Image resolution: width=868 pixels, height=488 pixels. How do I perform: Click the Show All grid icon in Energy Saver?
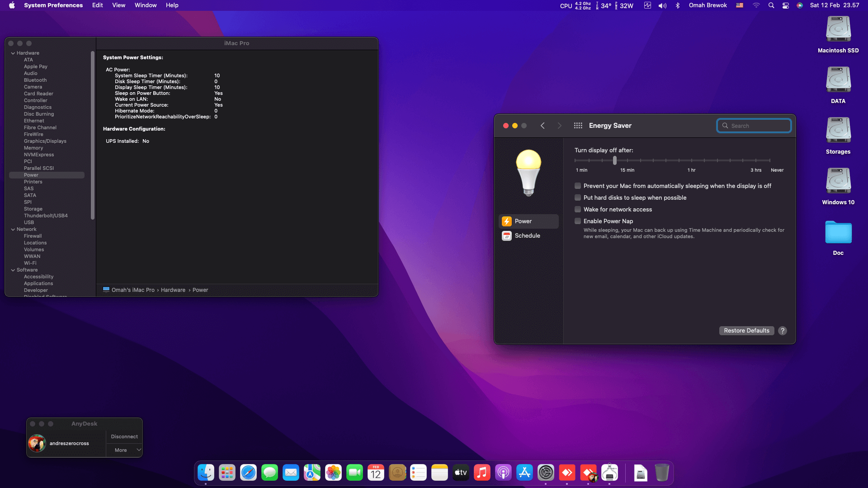click(x=578, y=126)
